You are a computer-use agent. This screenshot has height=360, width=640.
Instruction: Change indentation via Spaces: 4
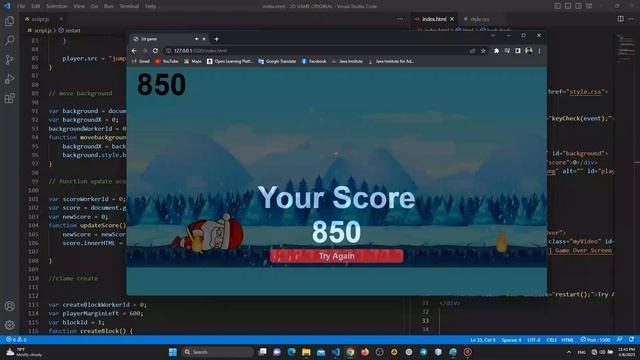pyautogui.click(x=511, y=340)
